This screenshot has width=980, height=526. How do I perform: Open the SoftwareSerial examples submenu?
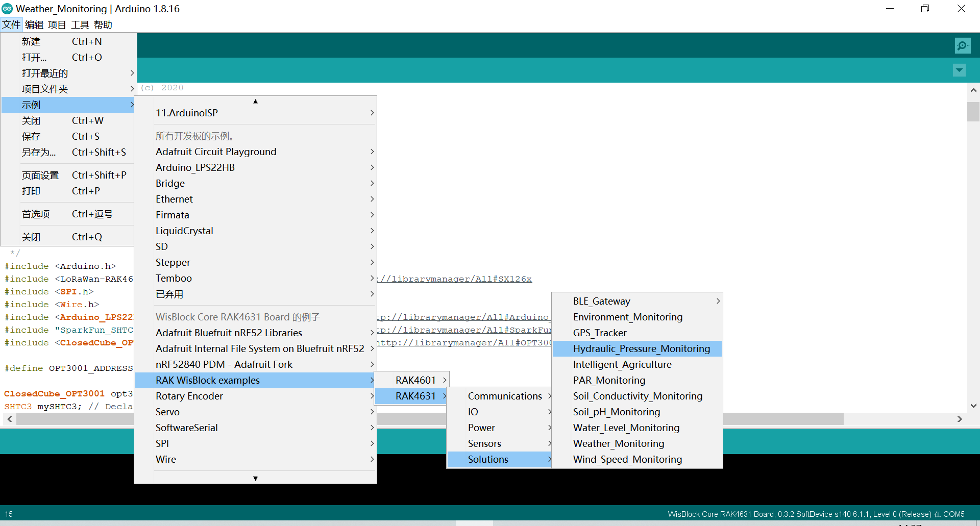click(256, 428)
